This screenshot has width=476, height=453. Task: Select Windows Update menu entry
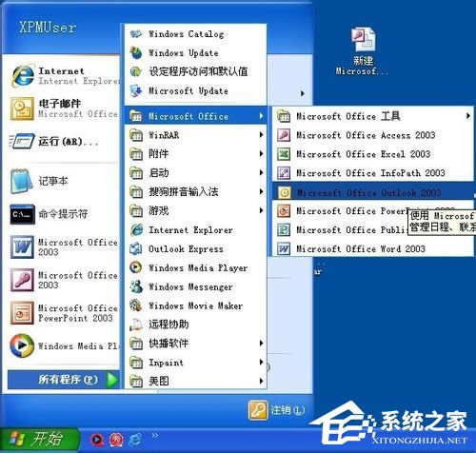(x=195, y=52)
